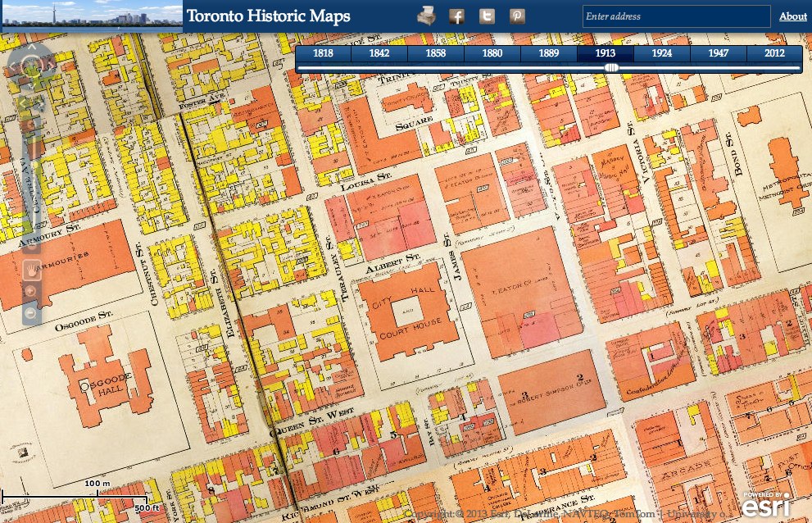Click the pan hand tool
Viewport: 812px width, 523px height.
tap(32, 270)
